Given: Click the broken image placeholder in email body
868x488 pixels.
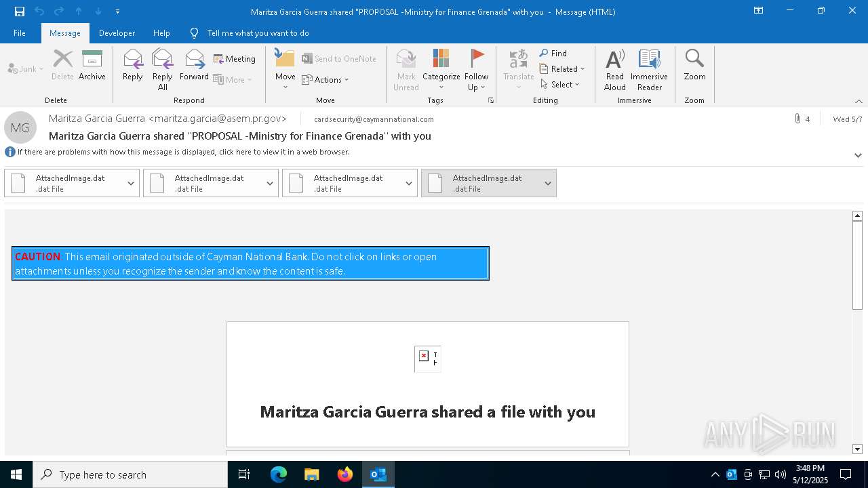Looking at the screenshot, I should 427,359.
